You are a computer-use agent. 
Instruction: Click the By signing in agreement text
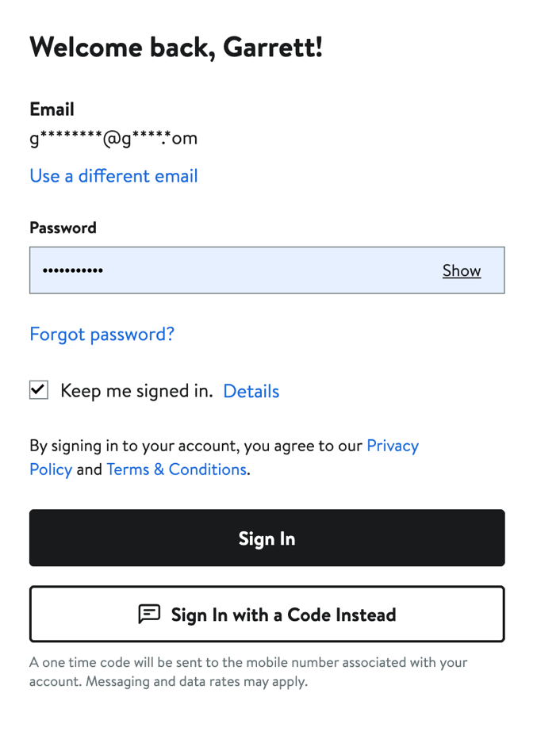click(197, 446)
